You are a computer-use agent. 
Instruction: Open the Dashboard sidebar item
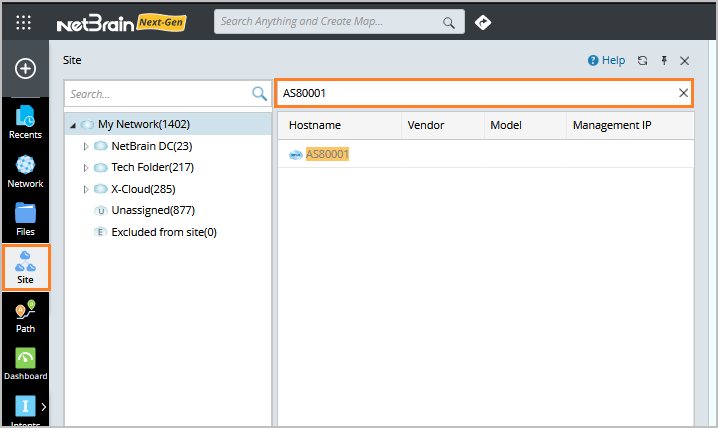[x=25, y=363]
